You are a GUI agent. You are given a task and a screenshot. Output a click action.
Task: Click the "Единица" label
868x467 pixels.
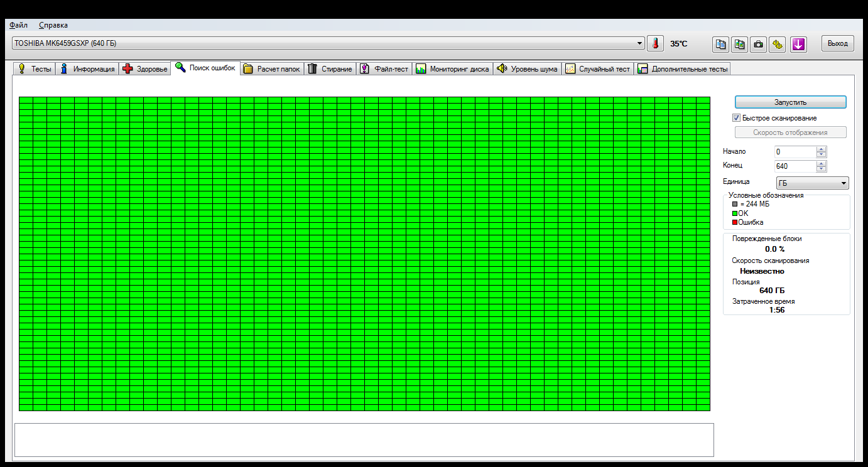[x=736, y=181]
